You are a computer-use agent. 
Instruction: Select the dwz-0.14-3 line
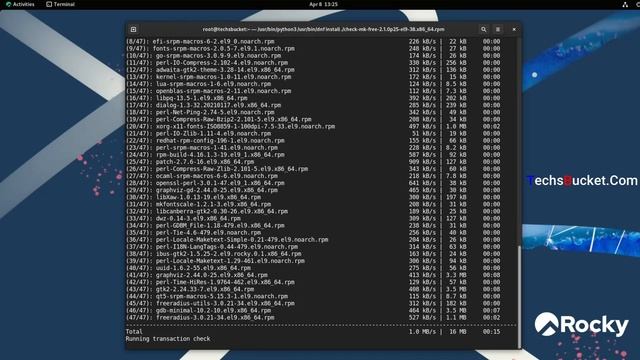(x=313, y=218)
